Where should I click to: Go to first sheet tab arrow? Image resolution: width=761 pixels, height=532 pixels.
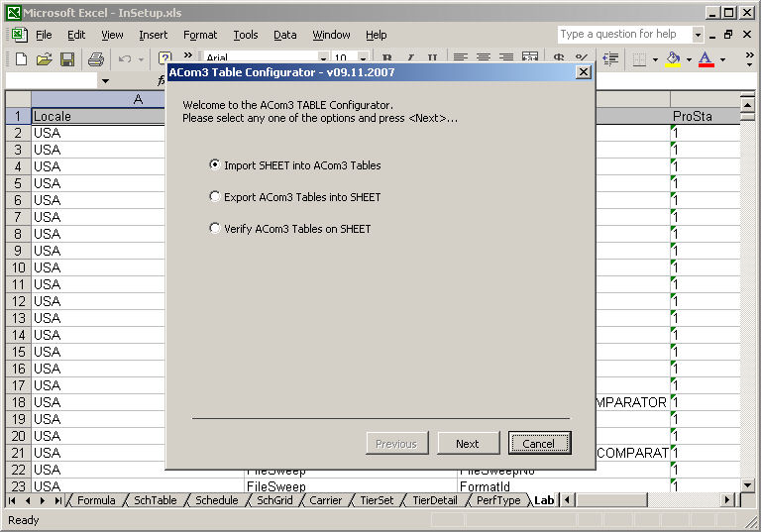pos(12,500)
